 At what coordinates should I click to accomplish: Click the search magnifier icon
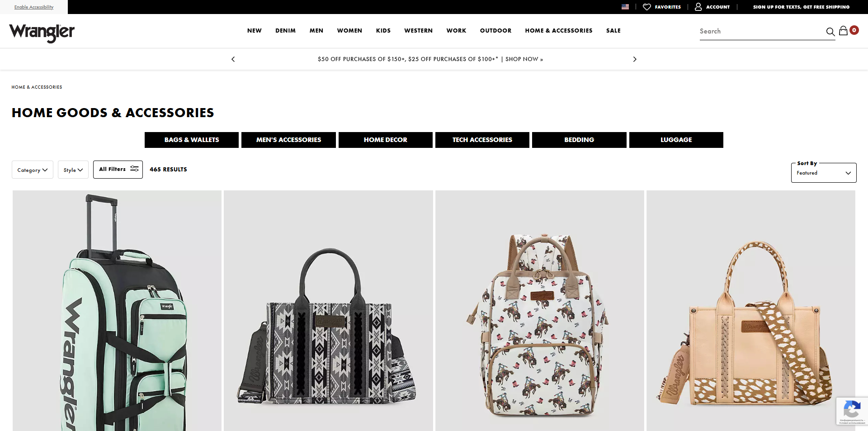click(830, 32)
